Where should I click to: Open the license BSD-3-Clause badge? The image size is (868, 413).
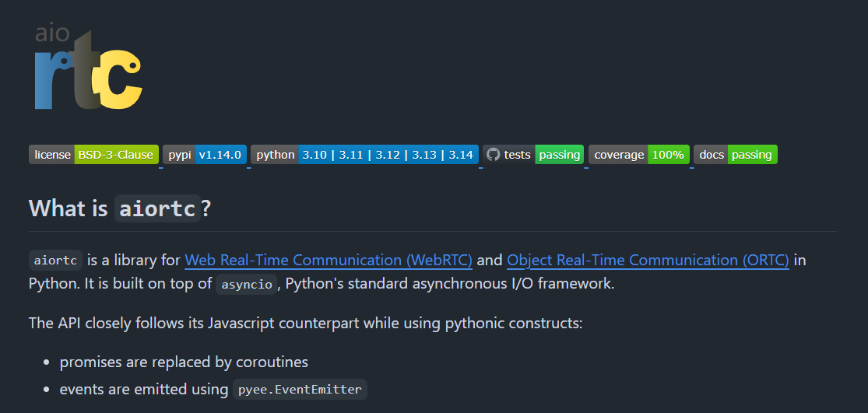point(93,155)
